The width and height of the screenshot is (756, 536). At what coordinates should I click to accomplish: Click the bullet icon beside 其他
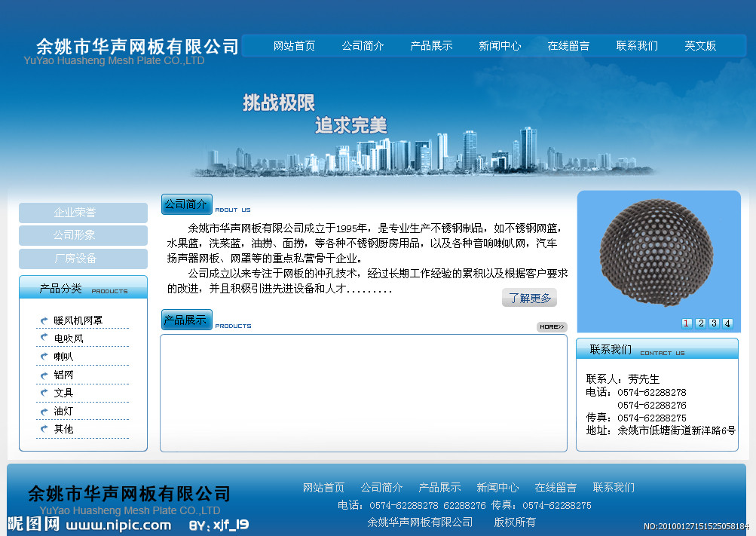click(x=44, y=429)
